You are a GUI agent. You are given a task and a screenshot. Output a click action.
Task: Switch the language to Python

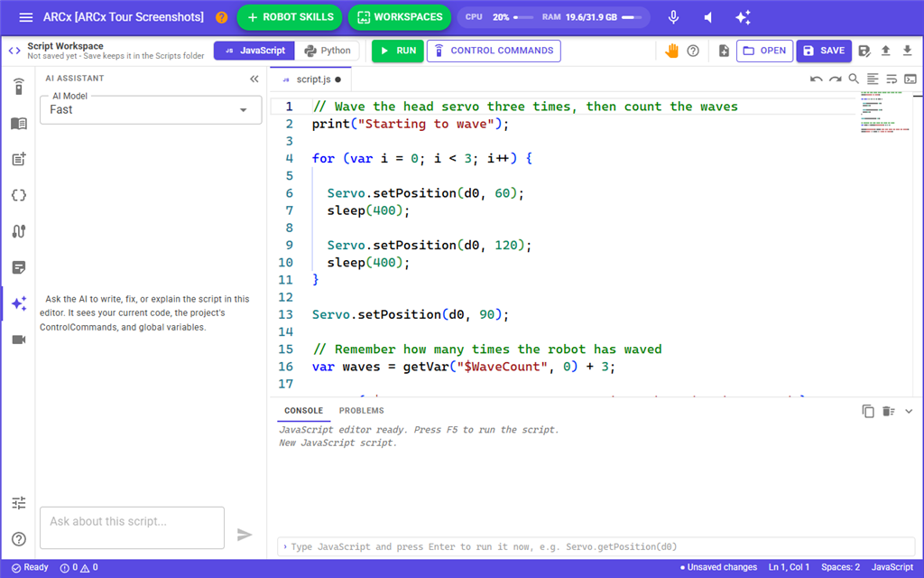327,51
